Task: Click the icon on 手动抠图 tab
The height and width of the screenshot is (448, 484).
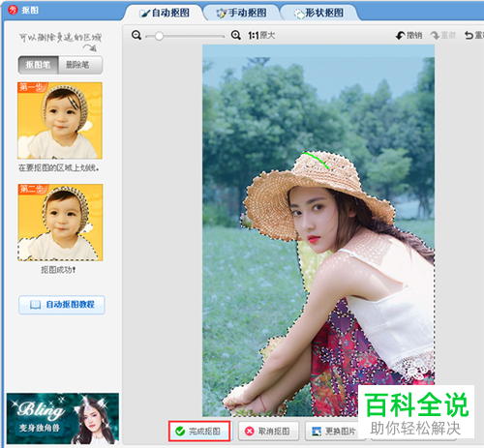Action: tap(221, 14)
